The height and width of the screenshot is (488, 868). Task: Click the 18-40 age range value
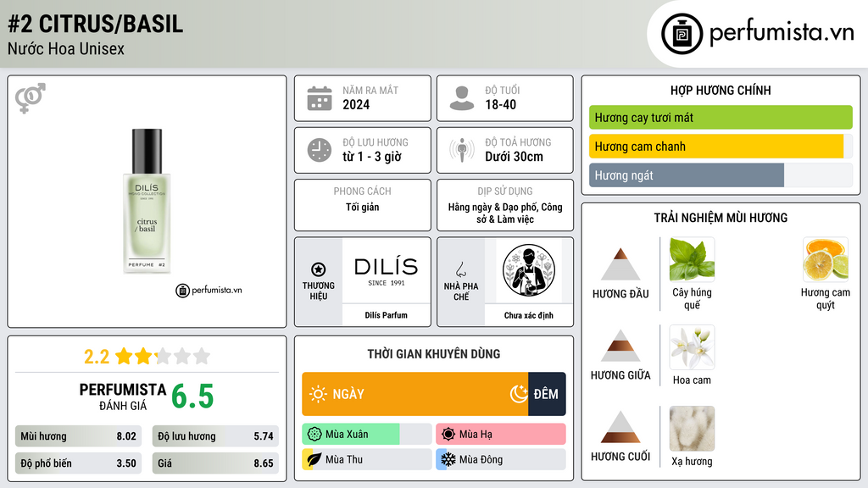tap(500, 104)
